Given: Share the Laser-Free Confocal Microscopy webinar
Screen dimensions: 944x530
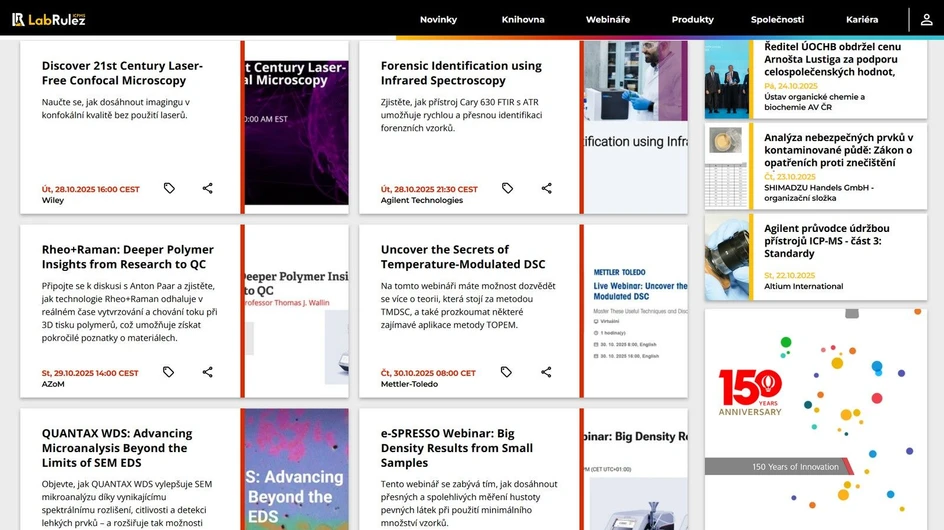Looking at the screenshot, I should 208,188.
